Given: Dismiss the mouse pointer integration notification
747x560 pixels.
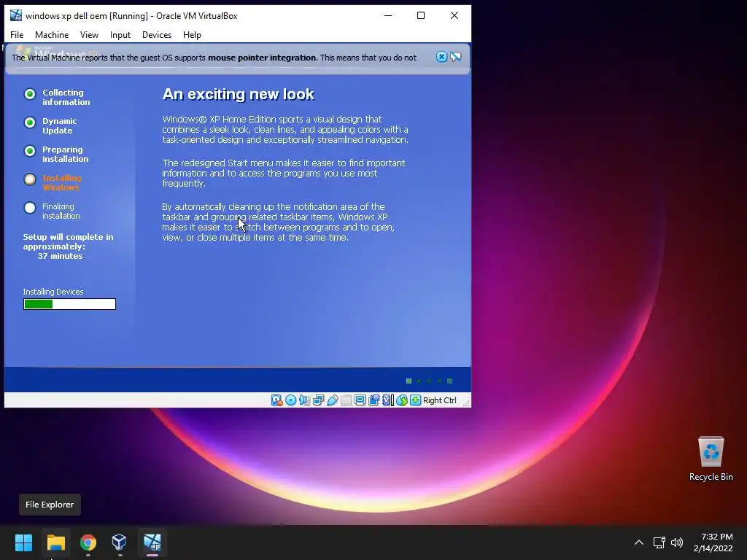Looking at the screenshot, I should click(441, 57).
